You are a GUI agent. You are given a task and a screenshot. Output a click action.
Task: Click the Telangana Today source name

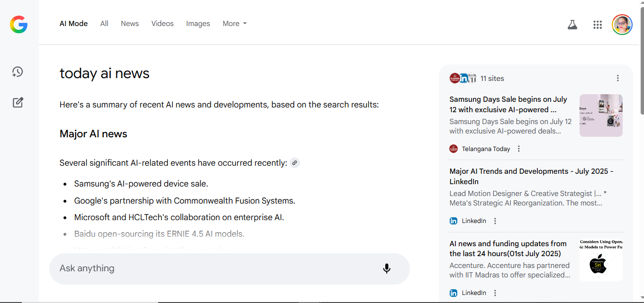pyautogui.click(x=486, y=149)
